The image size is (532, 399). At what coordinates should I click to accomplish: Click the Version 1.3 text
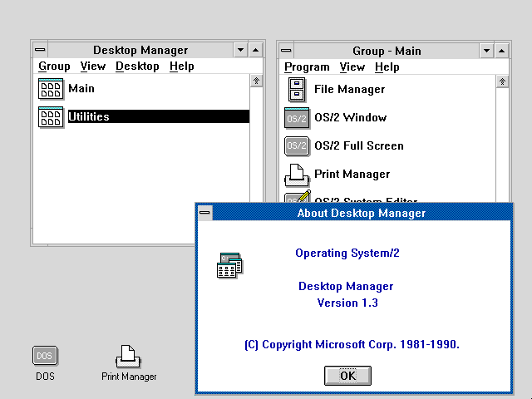[347, 303]
